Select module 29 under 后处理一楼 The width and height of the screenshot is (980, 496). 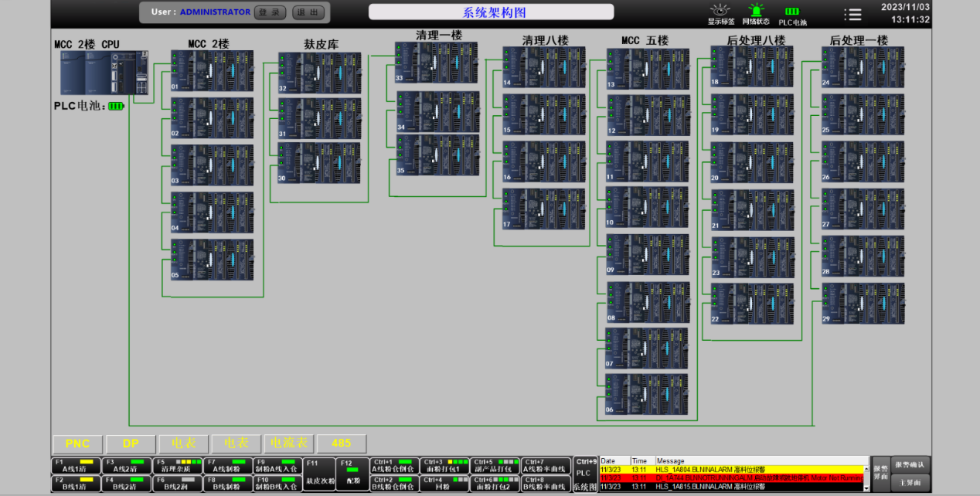(x=863, y=303)
